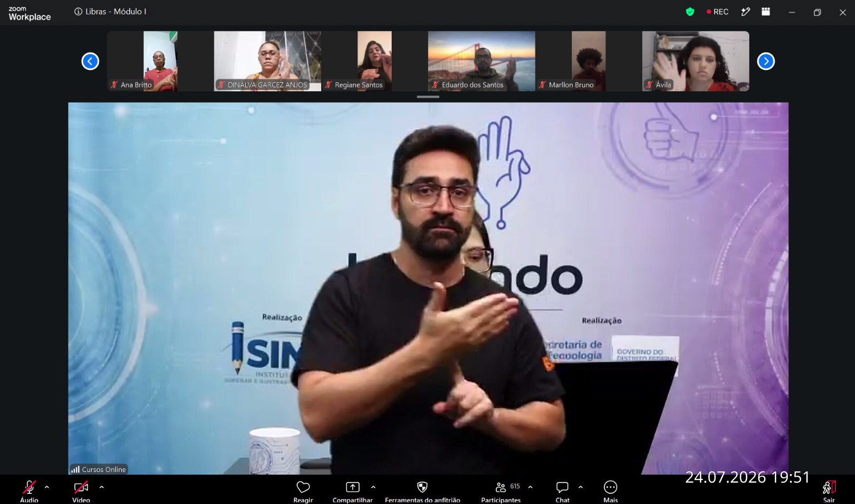Screen dimensions: 855x504
Task: Check connection signal icon beside Cursos Online
Action: click(75, 469)
